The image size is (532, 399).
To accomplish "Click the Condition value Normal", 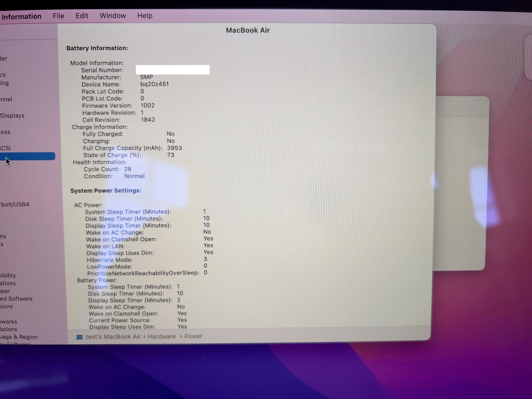I will point(134,176).
